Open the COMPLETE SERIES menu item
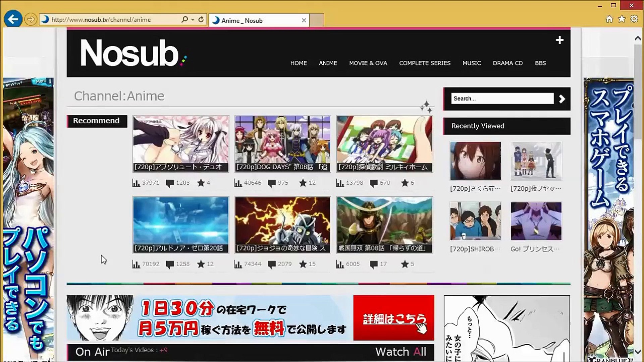 pos(425,63)
